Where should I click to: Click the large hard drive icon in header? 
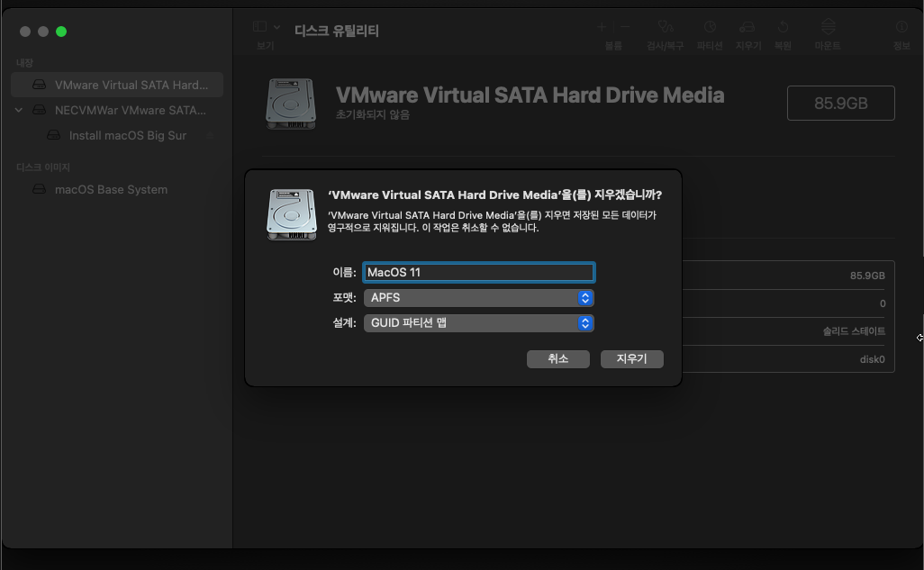click(291, 104)
